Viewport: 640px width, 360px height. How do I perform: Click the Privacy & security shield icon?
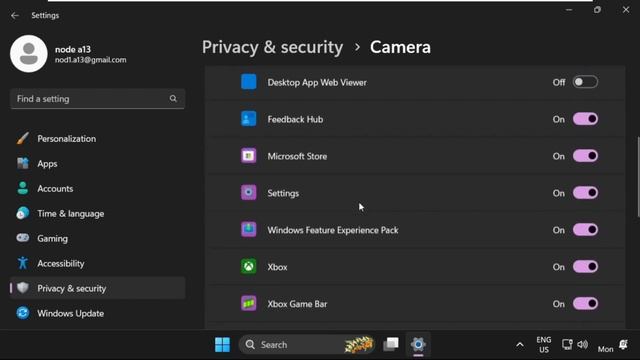point(23,288)
